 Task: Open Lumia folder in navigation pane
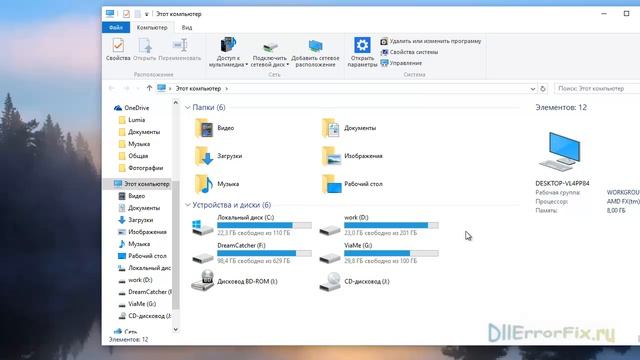pos(132,120)
